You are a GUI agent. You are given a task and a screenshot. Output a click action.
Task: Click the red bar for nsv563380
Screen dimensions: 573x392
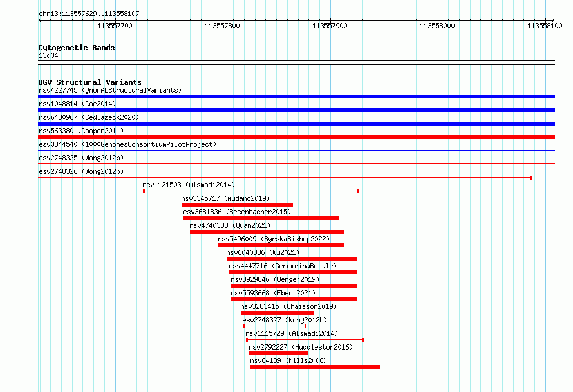click(296, 137)
